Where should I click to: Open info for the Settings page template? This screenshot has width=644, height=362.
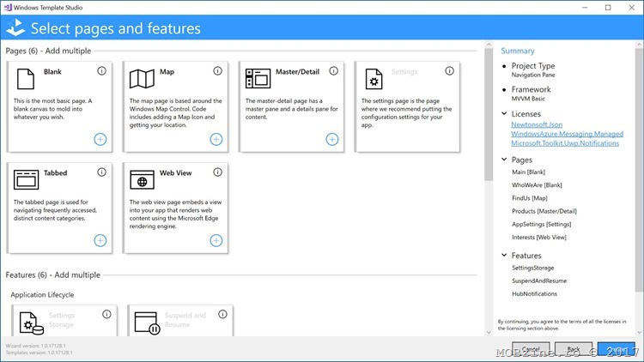click(449, 71)
